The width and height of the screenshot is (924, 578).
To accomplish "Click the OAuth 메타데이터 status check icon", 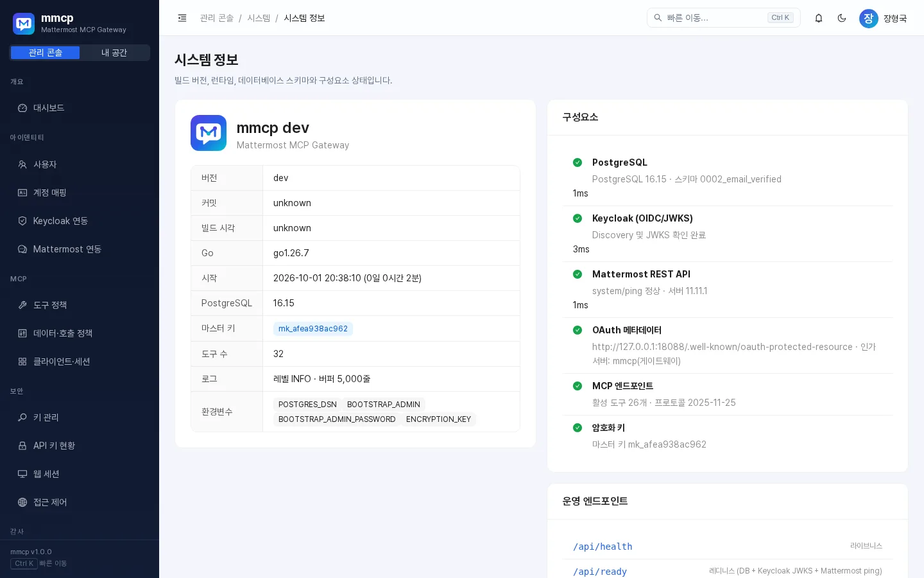I will [577, 330].
